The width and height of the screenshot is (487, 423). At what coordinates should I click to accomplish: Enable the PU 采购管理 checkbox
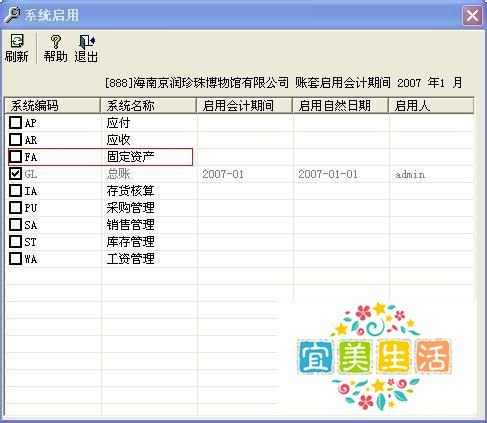point(15,208)
